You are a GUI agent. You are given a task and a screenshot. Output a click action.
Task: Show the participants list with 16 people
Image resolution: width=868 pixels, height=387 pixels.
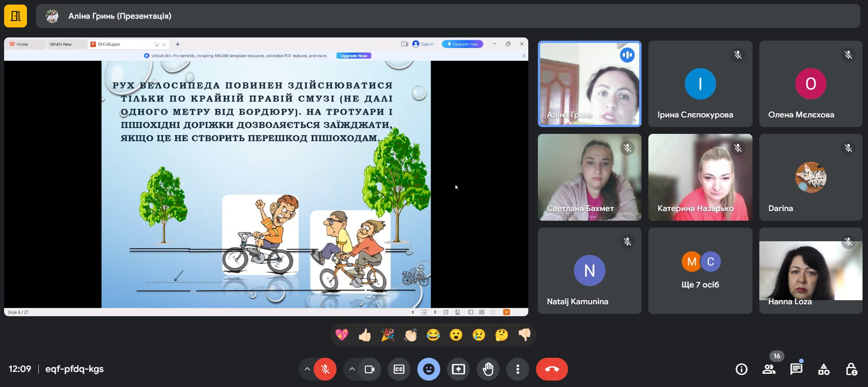tap(769, 369)
